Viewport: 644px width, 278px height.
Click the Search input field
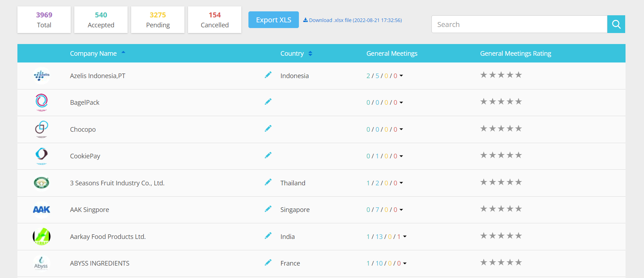[x=519, y=24]
